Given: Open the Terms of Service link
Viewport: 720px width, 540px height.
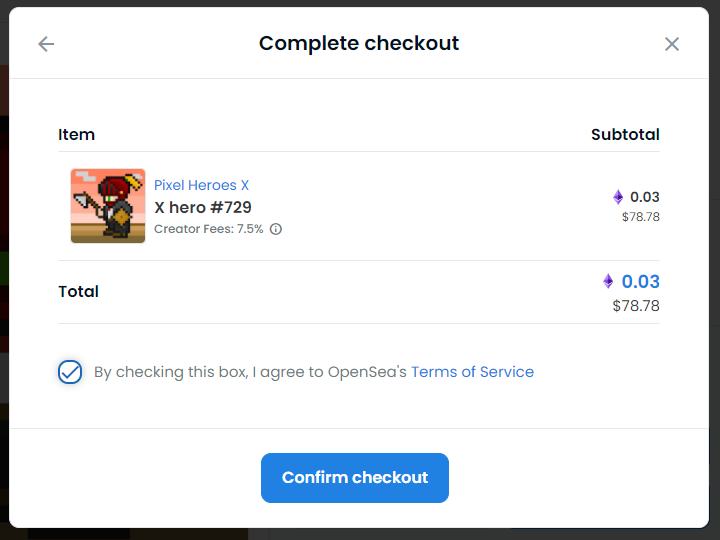Looking at the screenshot, I should pos(472,372).
